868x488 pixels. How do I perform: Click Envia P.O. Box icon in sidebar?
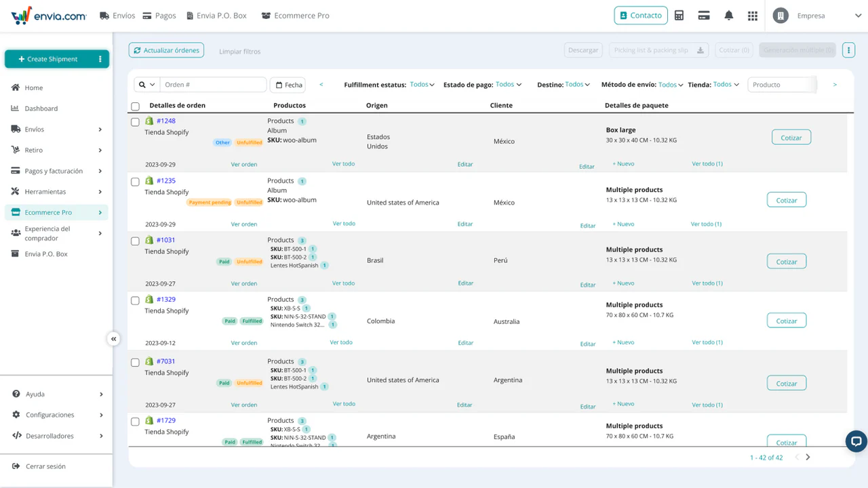[x=15, y=254]
